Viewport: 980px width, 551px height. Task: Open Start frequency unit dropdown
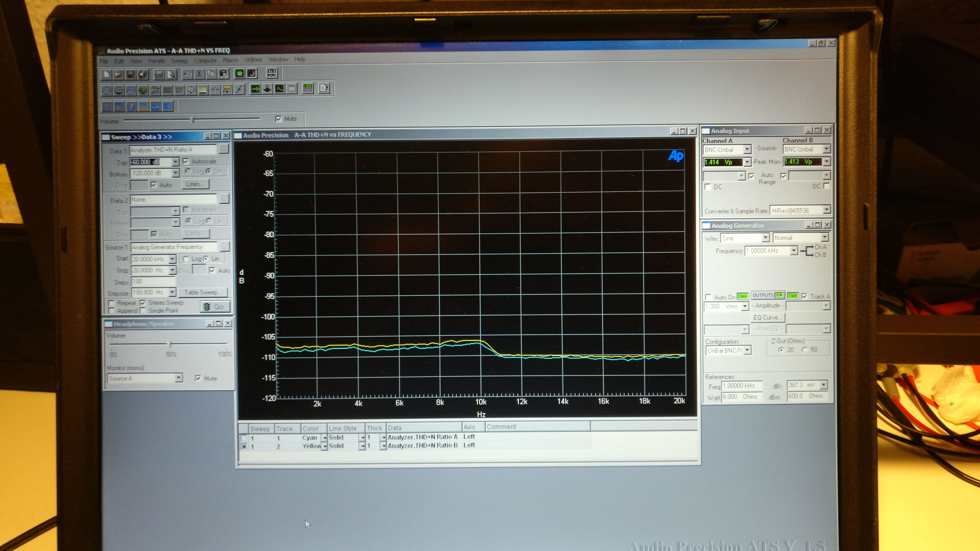172,259
